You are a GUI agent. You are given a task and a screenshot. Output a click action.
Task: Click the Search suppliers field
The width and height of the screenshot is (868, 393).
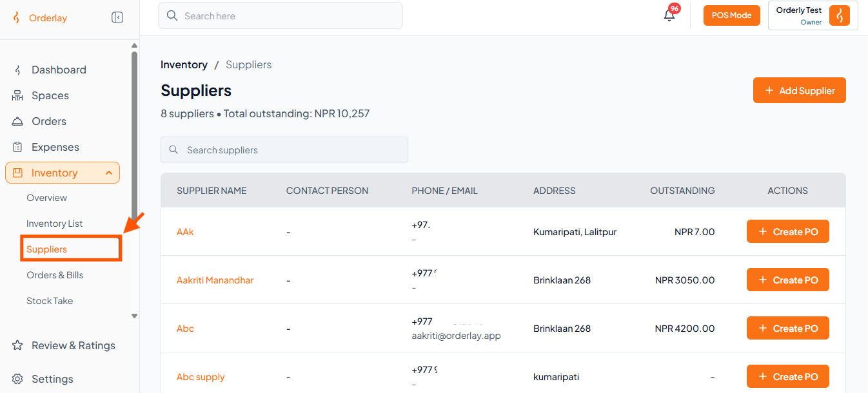[x=284, y=149]
